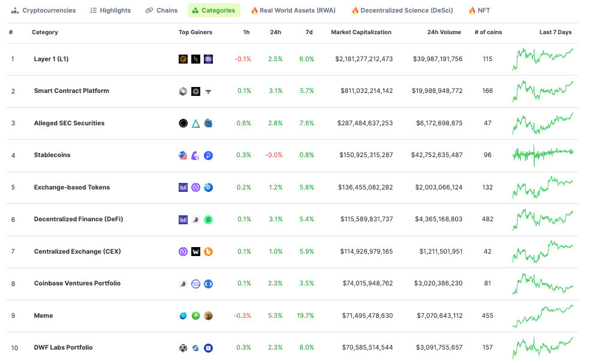The width and height of the screenshot is (596, 364).
Task: Click the triangle coin icon in Alleged SEC Securities row
Action: click(195, 123)
